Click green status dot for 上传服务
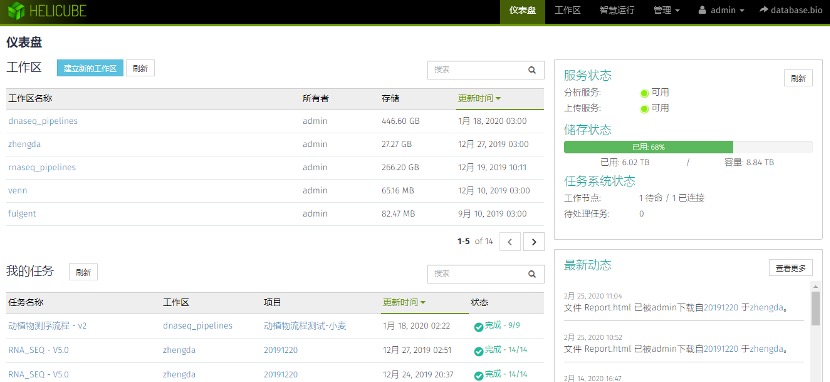830x382 pixels. 644,109
